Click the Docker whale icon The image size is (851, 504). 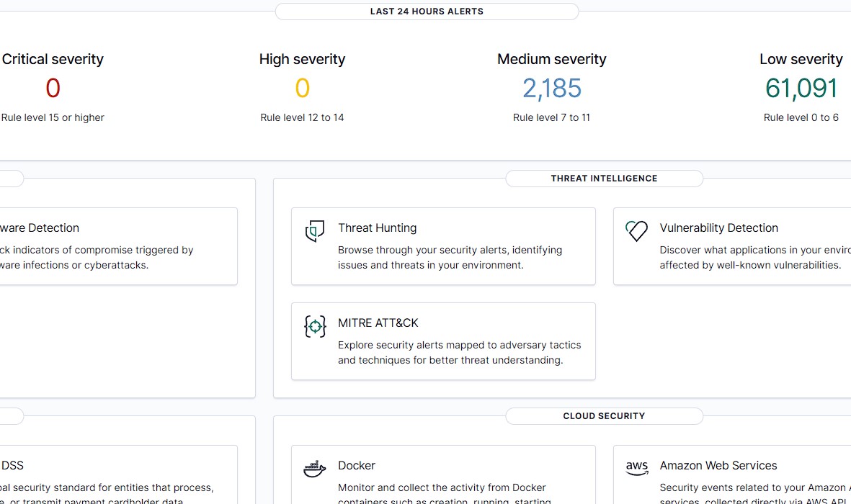tap(315, 469)
